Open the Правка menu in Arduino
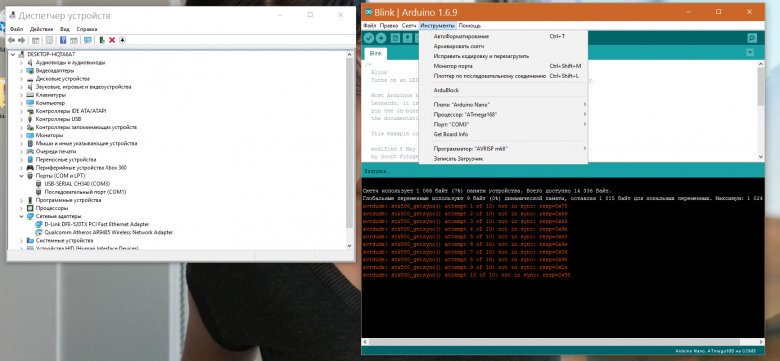The image size is (780, 361). [x=389, y=25]
